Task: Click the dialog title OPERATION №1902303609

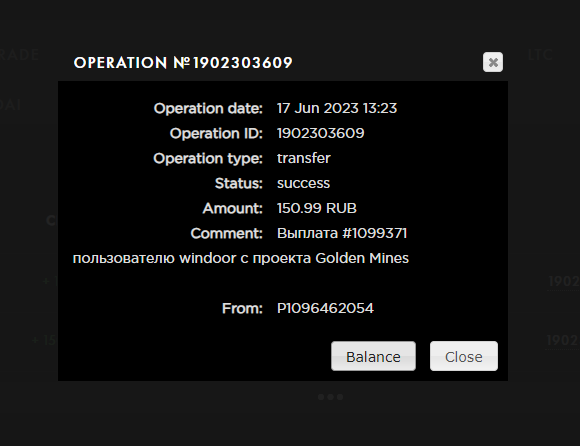Action: (183, 62)
